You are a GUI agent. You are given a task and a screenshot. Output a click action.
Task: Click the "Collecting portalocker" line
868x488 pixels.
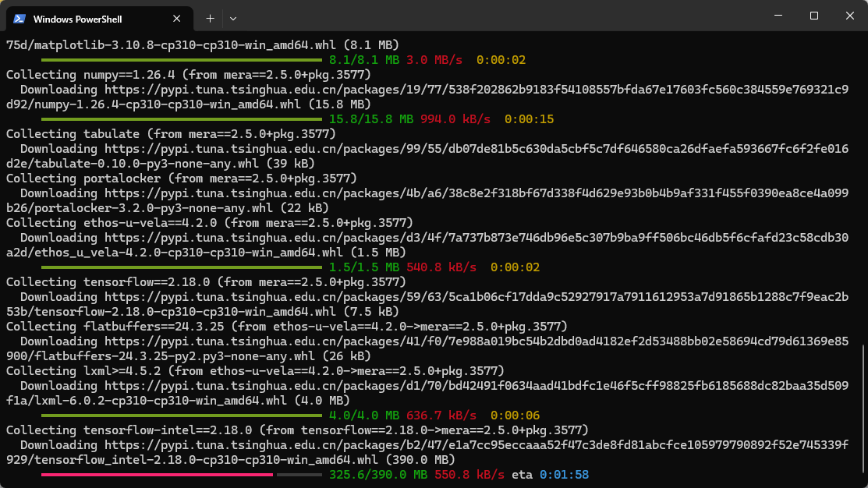coord(182,179)
